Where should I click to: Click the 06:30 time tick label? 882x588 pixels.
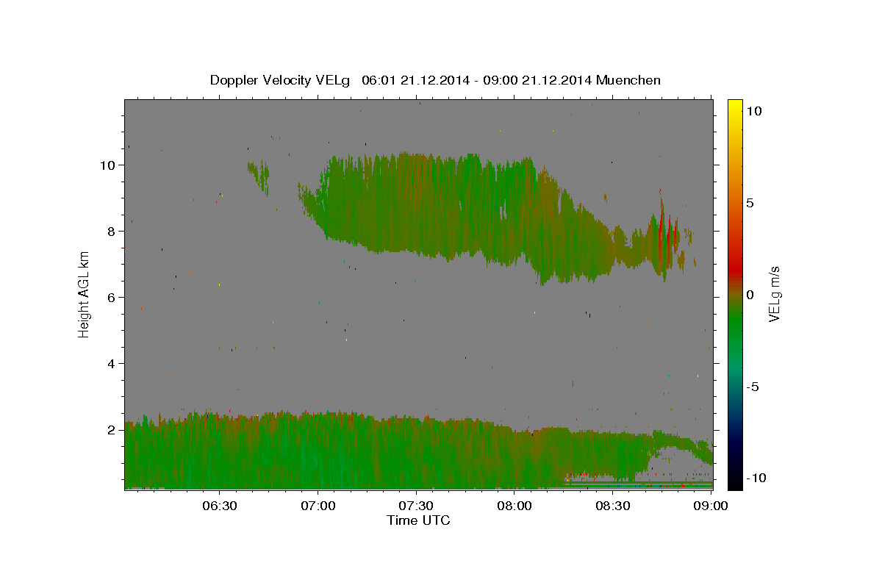(220, 506)
